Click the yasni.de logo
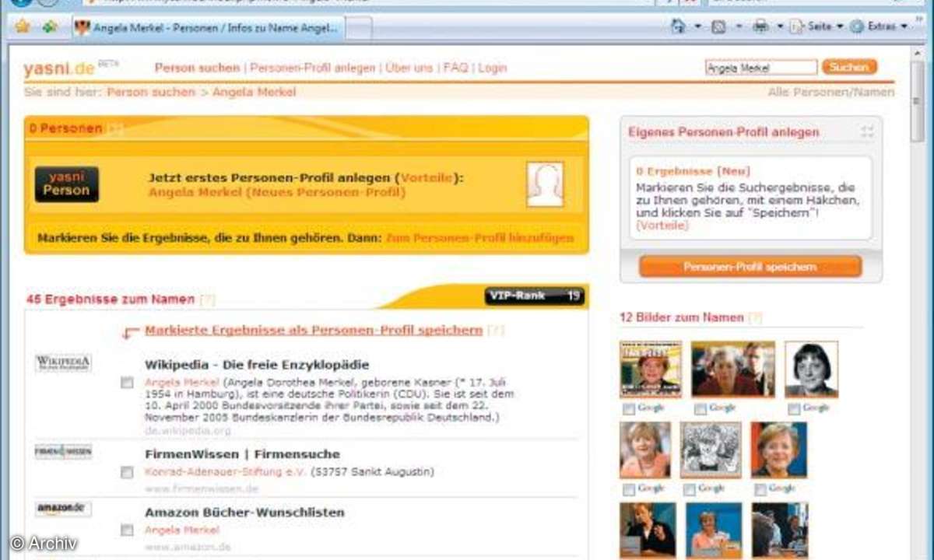 [59, 68]
